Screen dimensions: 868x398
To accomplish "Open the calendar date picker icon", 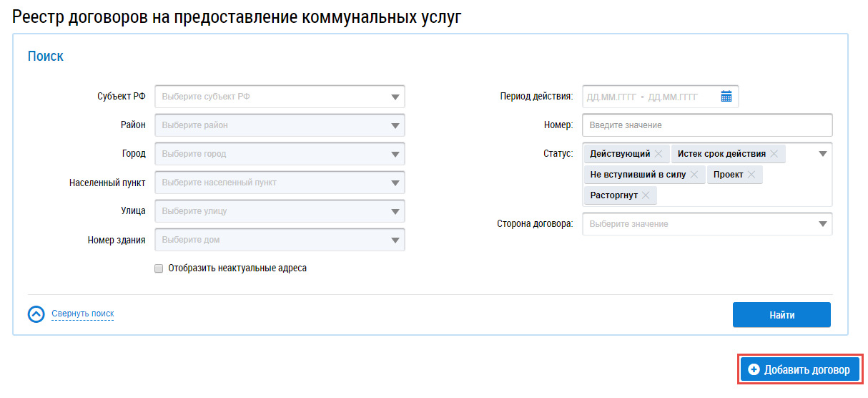I will [726, 97].
